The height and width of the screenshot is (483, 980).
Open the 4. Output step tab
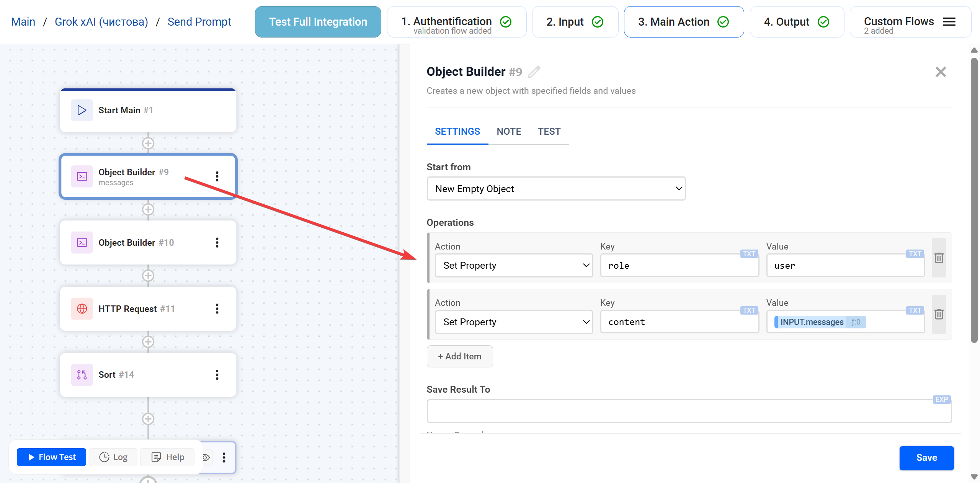coord(796,22)
